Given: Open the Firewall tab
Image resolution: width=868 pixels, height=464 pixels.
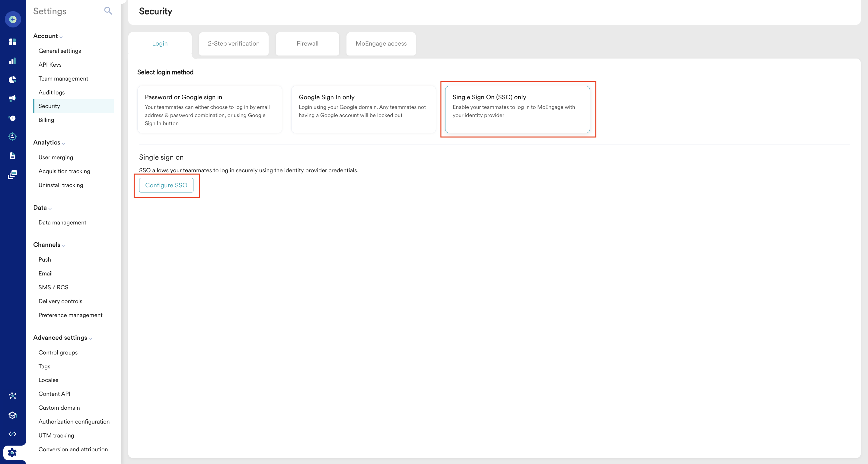Looking at the screenshot, I should pyautogui.click(x=307, y=43).
